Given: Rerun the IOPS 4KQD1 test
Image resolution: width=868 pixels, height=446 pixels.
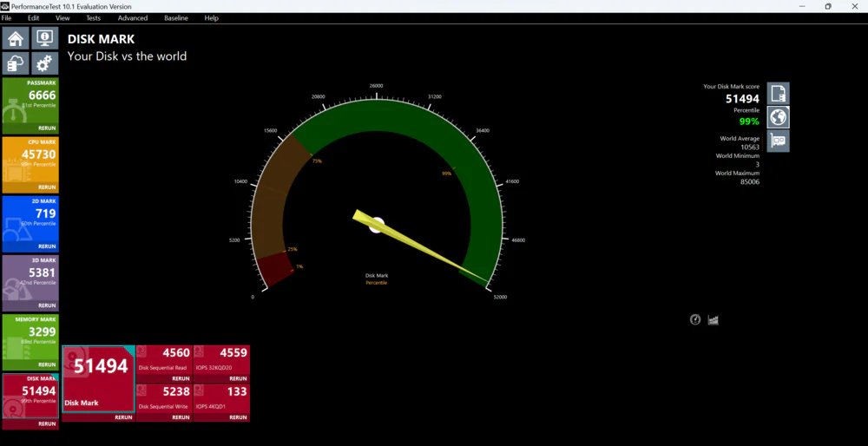Looking at the screenshot, I should click(x=238, y=417).
